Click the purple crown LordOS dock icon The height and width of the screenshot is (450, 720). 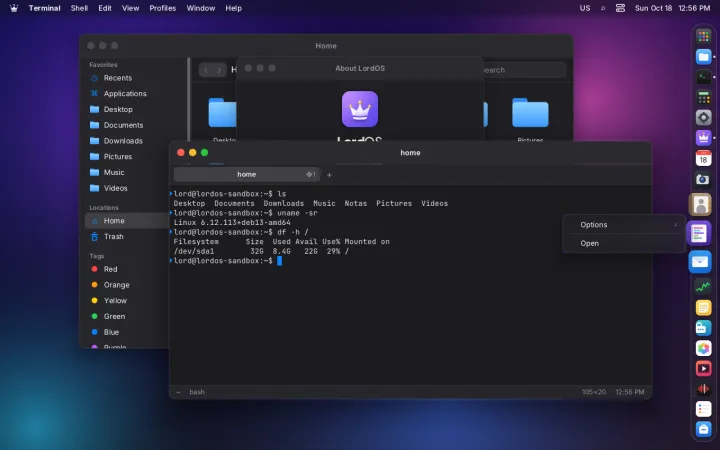[x=703, y=138]
